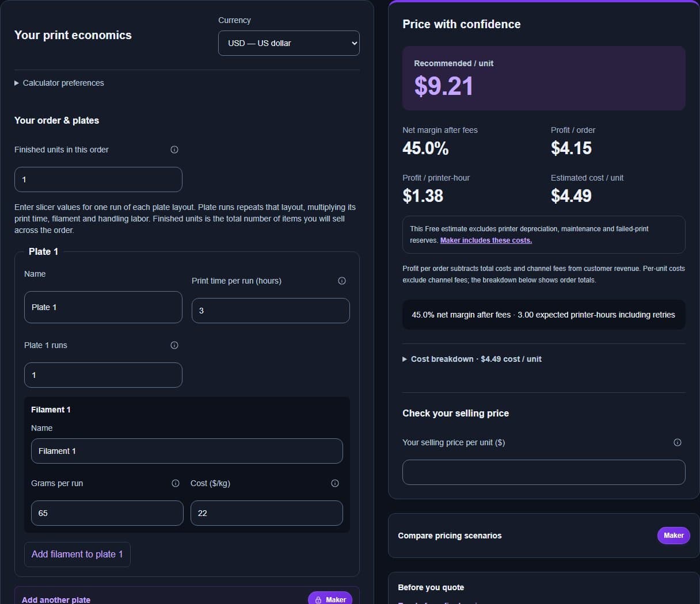Click the Your order & plates heading

(56, 120)
